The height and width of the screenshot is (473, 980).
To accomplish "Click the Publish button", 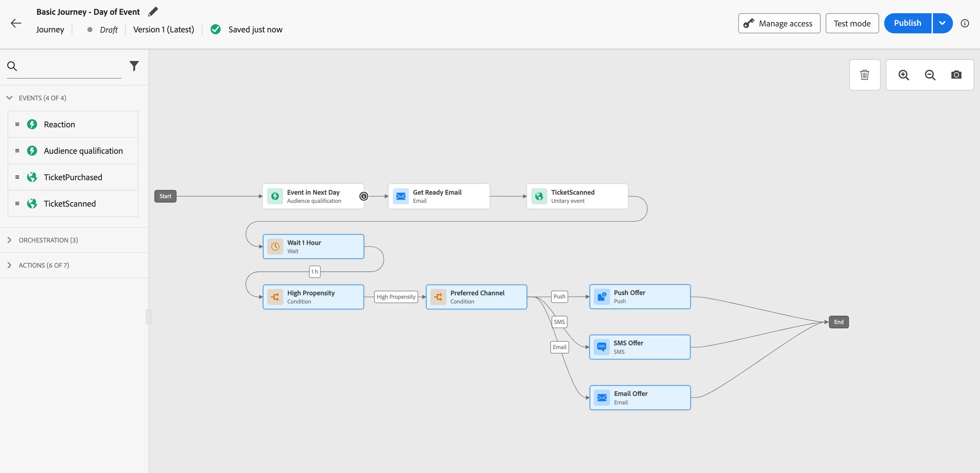I will [907, 23].
